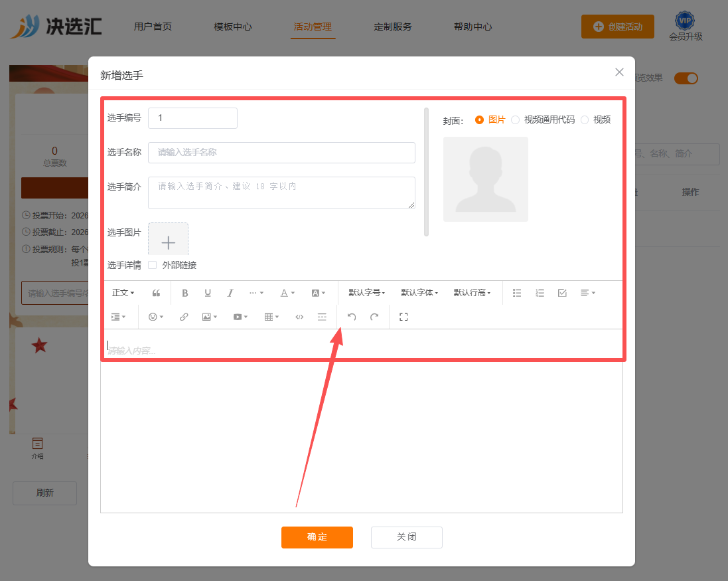Viewport: 728px width, 581px height.
Task: Open the table insert menu
Action: point(271,317)
